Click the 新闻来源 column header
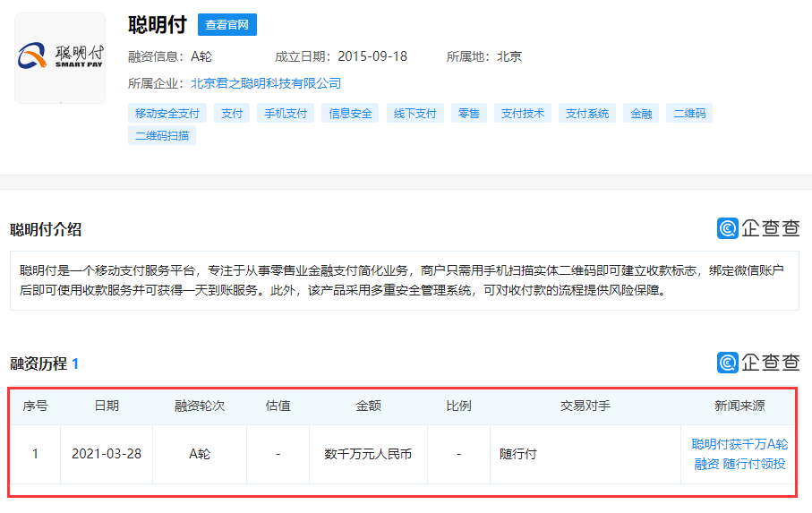The image size is (812, 513). 739,406
